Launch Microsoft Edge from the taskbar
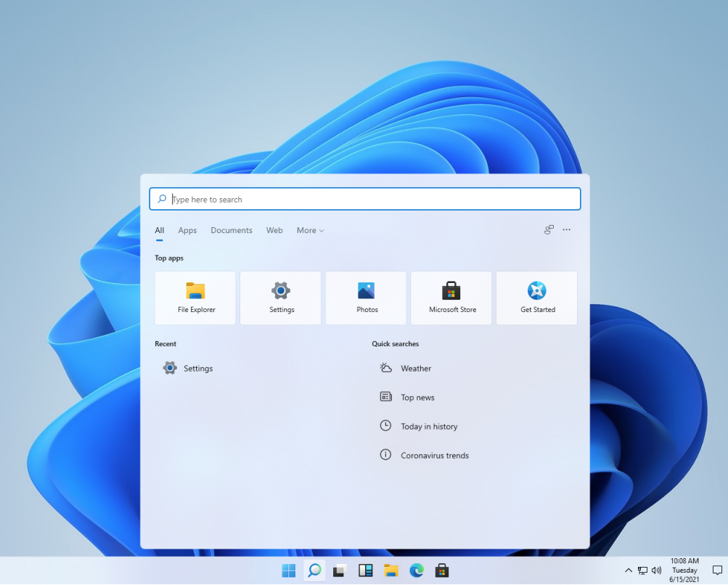Image resolution: width=728 pixels, height=585 pixels. pos(417,570)
